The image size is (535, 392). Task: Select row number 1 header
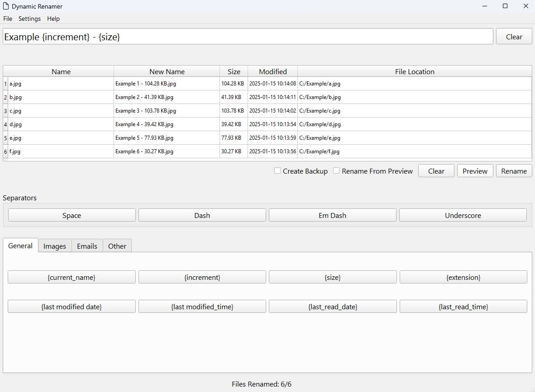[x=5, y=84]
